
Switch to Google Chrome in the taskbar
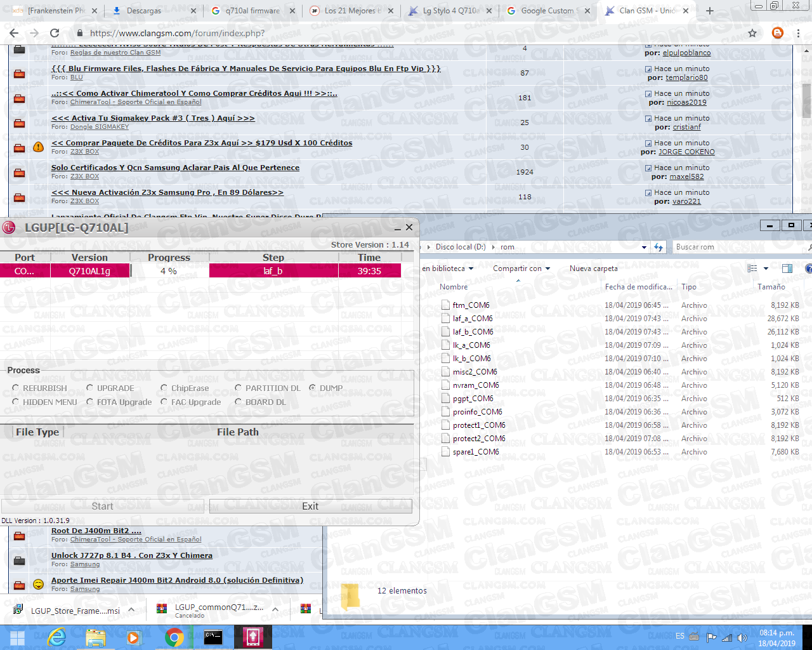pyautogui.click(x=174, y=637)
